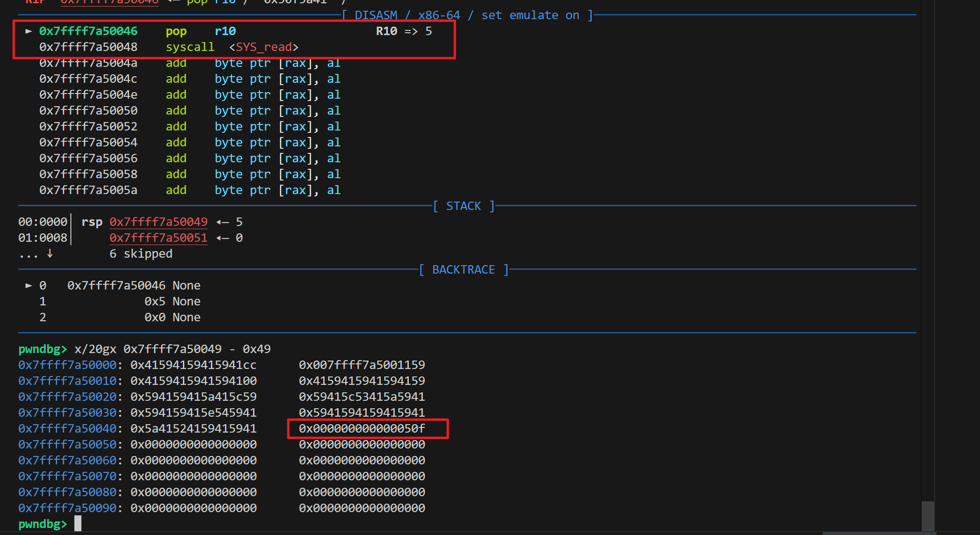This screenshot has height=535, width=980.
Task: Click the highlighted value 0x000000000000050f
Action: 362,429
